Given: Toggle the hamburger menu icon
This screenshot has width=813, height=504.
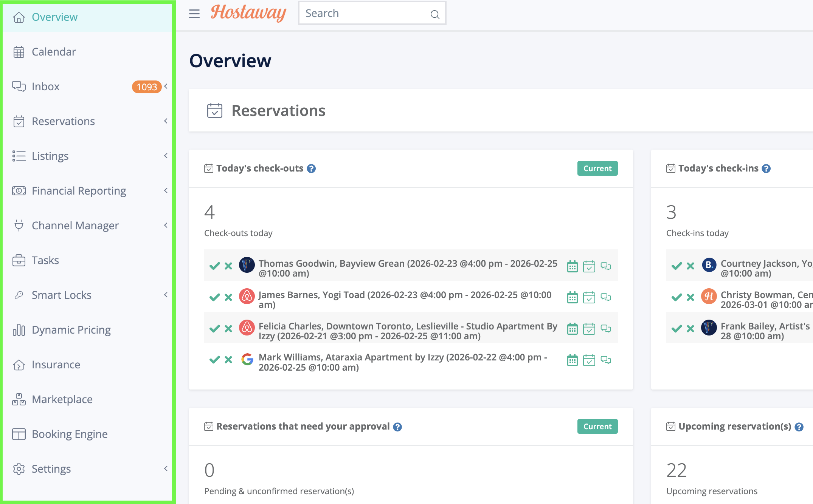Looking at the screenshot, I should 194,14.
